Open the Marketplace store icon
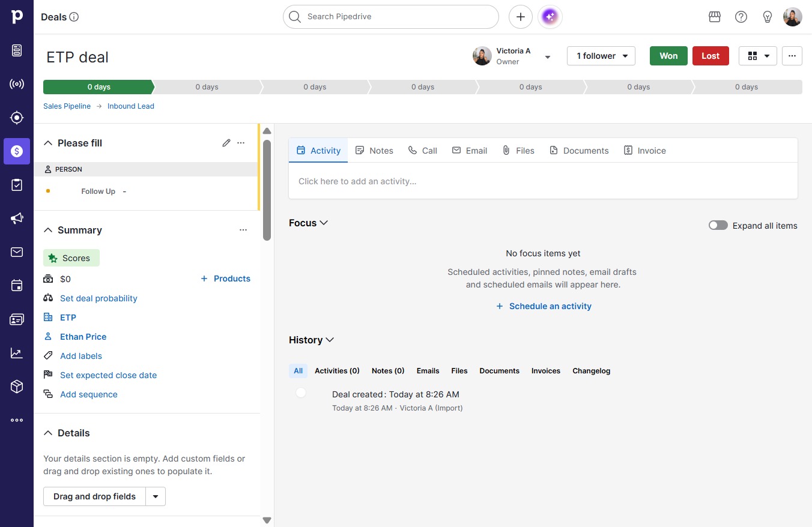 click(x=715, y=17)
